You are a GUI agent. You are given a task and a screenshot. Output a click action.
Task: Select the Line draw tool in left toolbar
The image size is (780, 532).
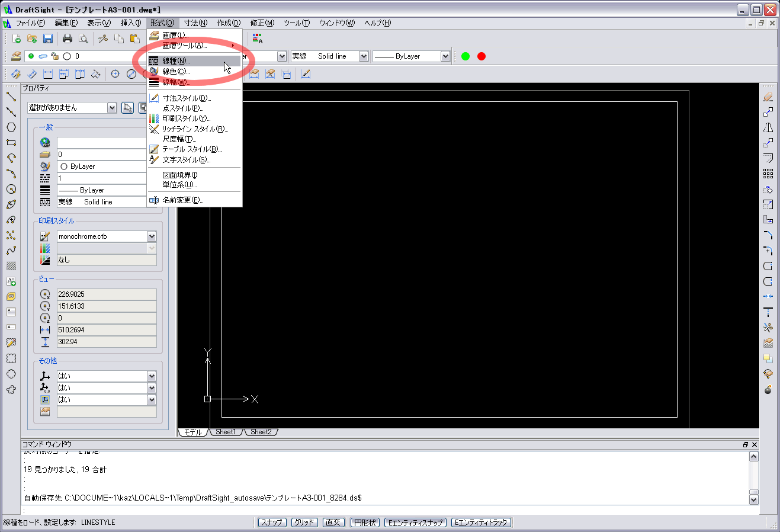click(x=11, y=97)
